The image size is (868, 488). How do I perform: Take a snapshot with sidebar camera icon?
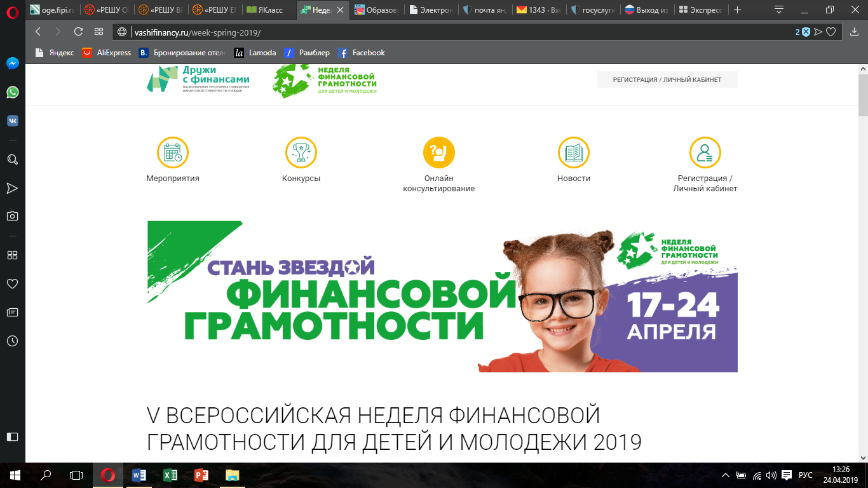pos(12,216)
